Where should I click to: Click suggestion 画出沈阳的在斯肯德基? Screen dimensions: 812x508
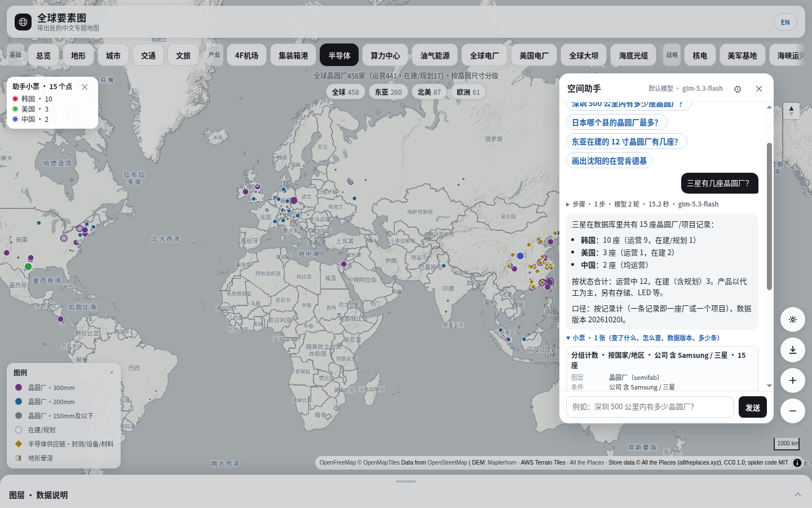point(609,161)
